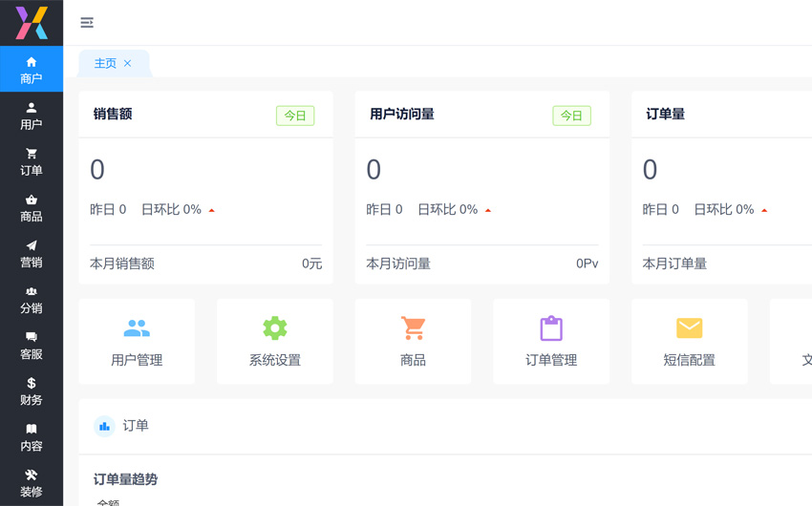Open 分销 sidebar menu item
The image size is (812, 506).
pos(32,300)
